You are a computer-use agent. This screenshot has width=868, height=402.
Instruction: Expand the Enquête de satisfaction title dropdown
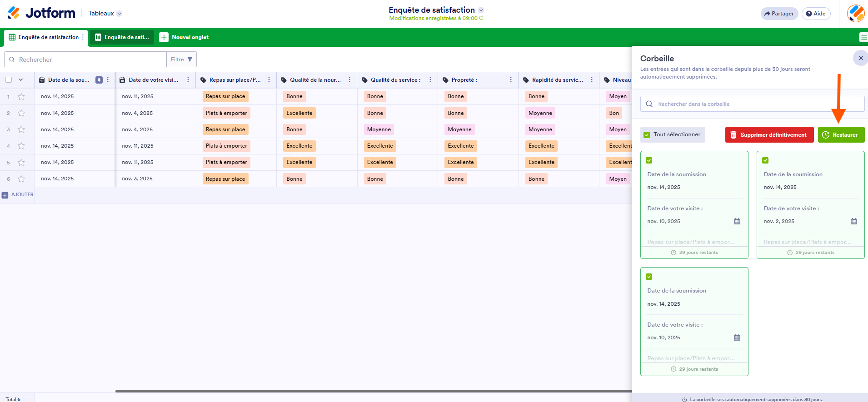(x=481, y=10)
